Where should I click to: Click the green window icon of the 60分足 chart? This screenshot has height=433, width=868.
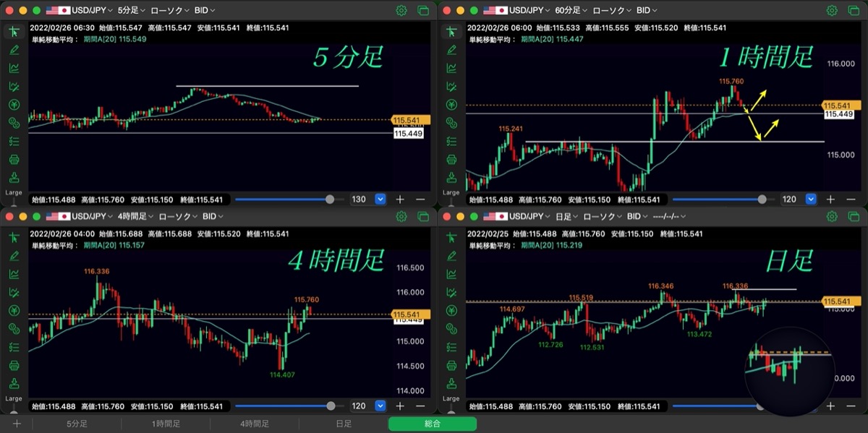pos(854,11)
